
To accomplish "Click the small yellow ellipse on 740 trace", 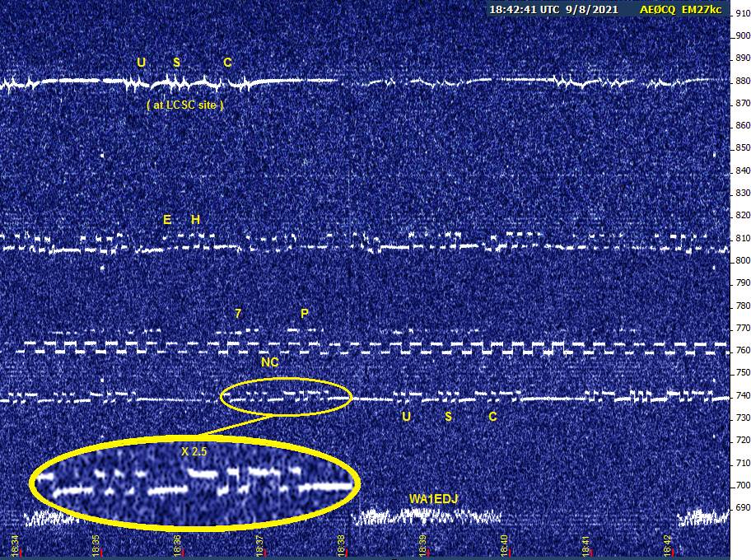I will [x=286, y=396].
